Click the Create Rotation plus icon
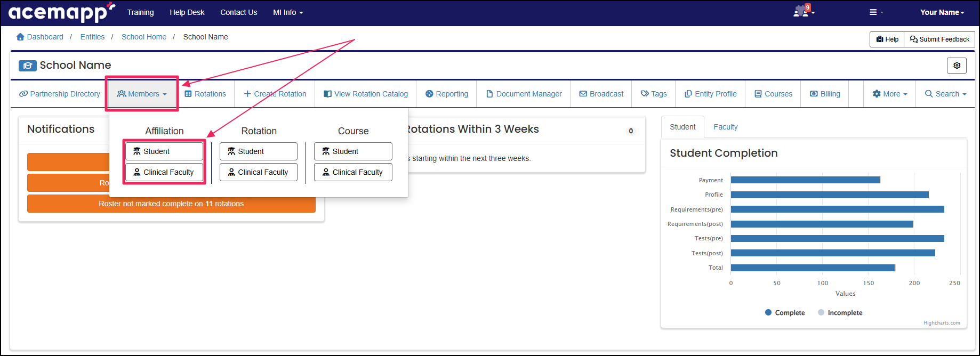This screenshot has height=356, width=980. coord(247,94)
